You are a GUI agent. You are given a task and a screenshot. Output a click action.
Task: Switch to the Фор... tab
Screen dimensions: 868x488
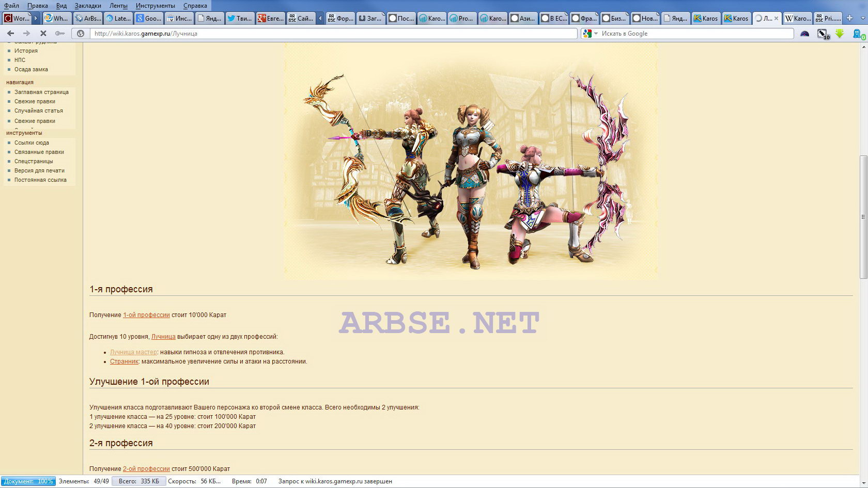coord(340,18)
